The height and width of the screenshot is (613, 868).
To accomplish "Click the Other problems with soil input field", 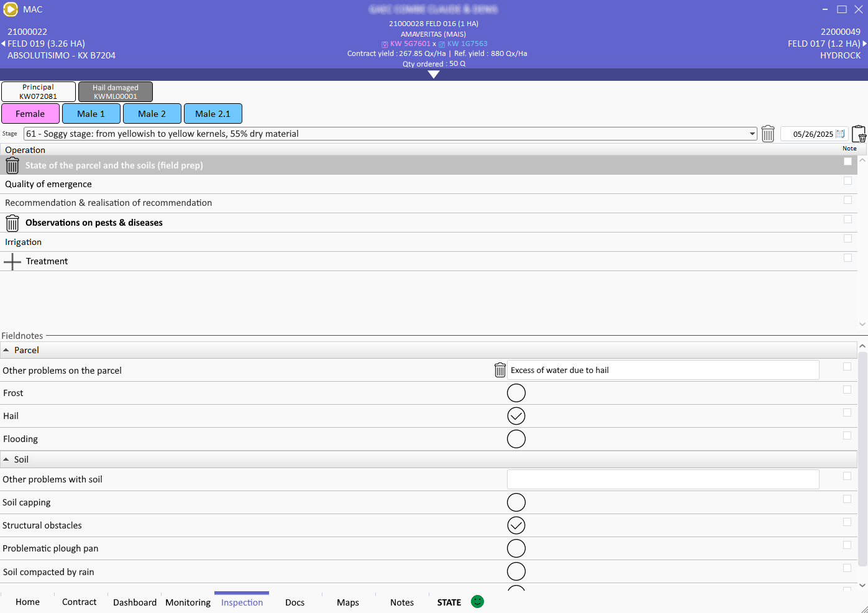I will click(663, 479).
